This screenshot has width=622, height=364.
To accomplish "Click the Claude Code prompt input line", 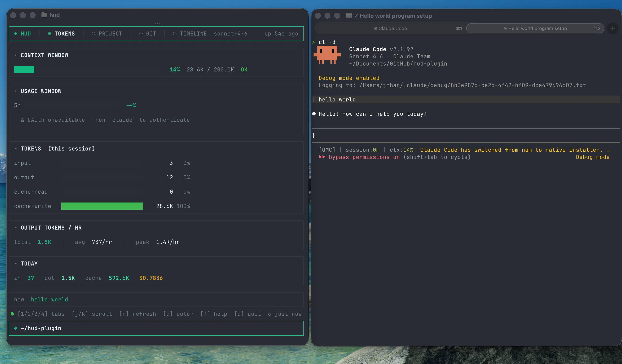I will (x=465, y=135).
